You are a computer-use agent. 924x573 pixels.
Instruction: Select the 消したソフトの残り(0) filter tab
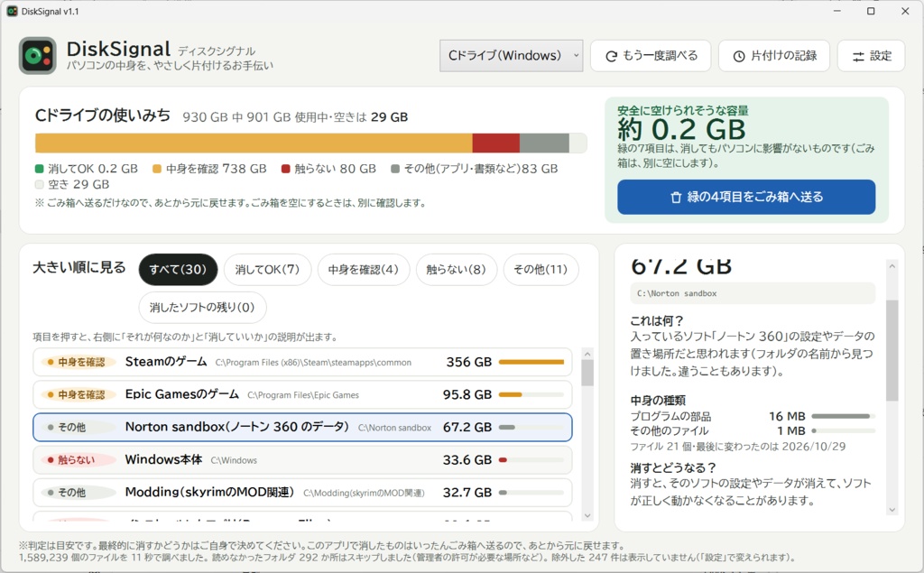pyautogui.click(x=202, y=307)
